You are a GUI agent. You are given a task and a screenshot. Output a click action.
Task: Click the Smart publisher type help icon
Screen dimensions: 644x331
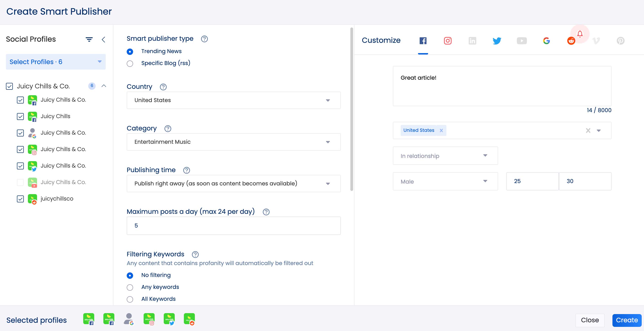204,39
